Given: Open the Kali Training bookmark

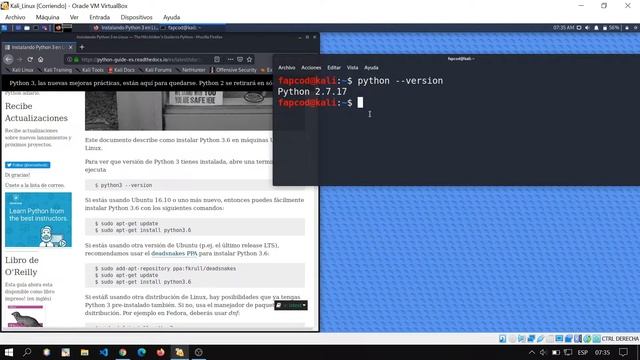Looking at the screenshot, I should point(55,70).
